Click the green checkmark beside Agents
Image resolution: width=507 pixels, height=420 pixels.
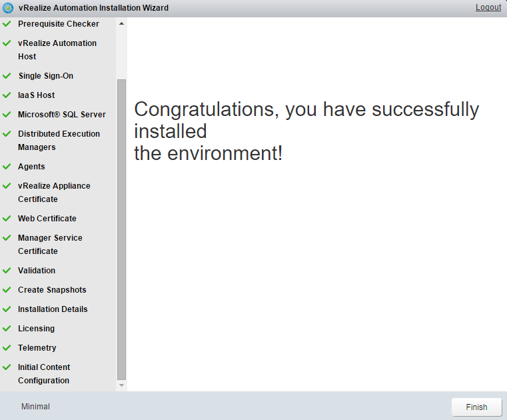click(7, 167)
